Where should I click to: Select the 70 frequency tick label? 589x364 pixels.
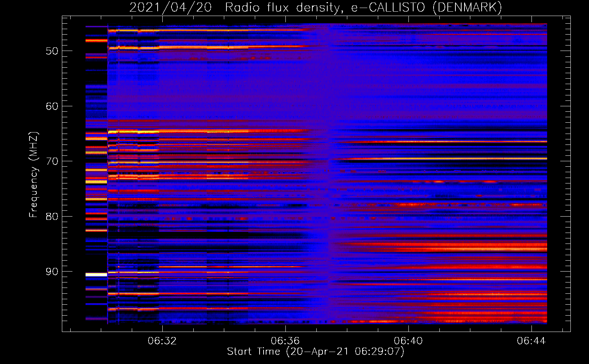coord(52,161)
